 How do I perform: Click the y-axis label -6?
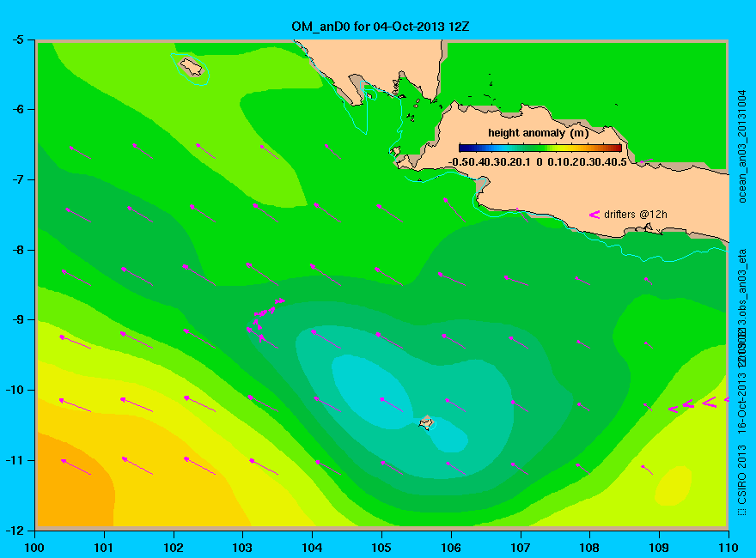point(18,109)
